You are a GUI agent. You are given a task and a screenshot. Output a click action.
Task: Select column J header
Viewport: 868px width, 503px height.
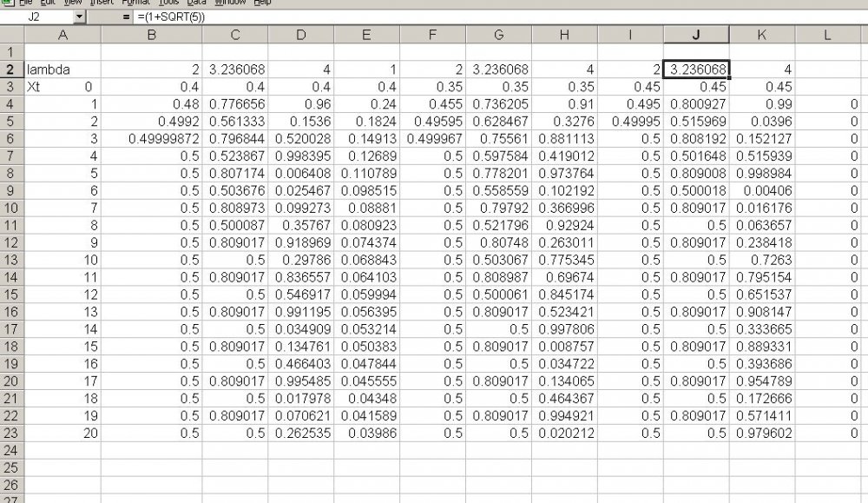(x=696, y=34)
